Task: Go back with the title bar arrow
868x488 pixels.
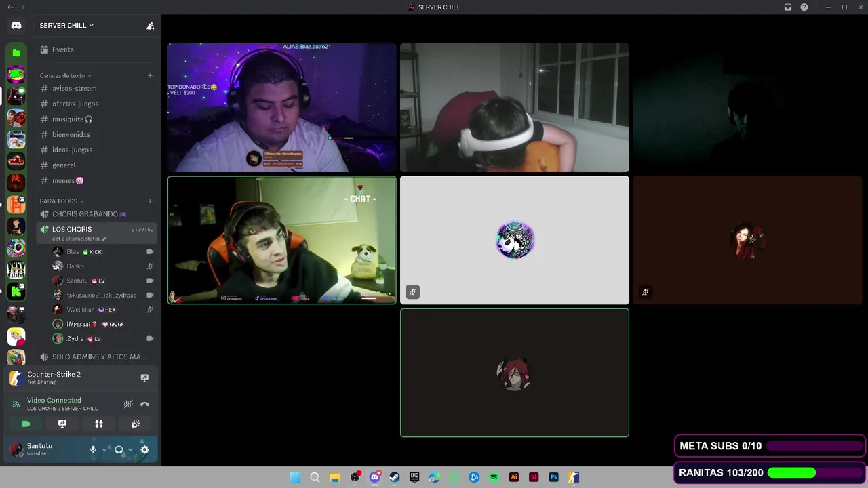Action: [x=10, y=7]
